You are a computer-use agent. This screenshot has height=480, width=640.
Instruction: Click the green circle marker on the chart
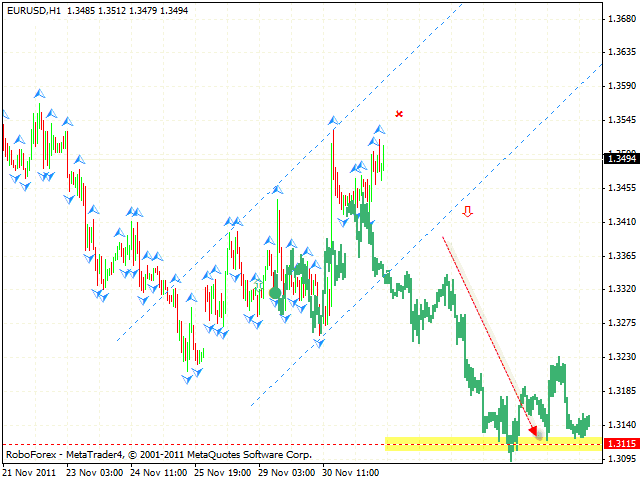[275, 293]
